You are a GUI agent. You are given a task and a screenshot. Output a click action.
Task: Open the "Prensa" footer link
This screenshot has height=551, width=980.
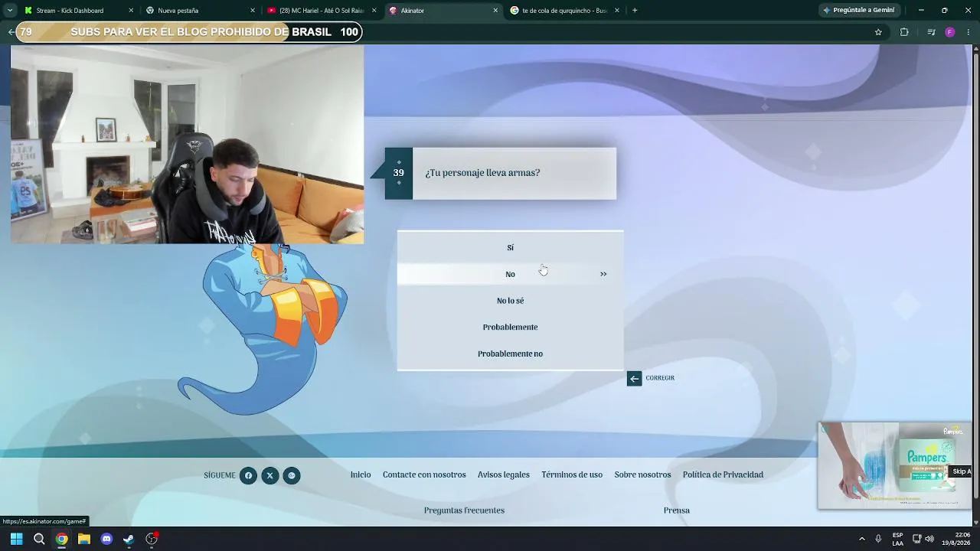coord(677,510)
